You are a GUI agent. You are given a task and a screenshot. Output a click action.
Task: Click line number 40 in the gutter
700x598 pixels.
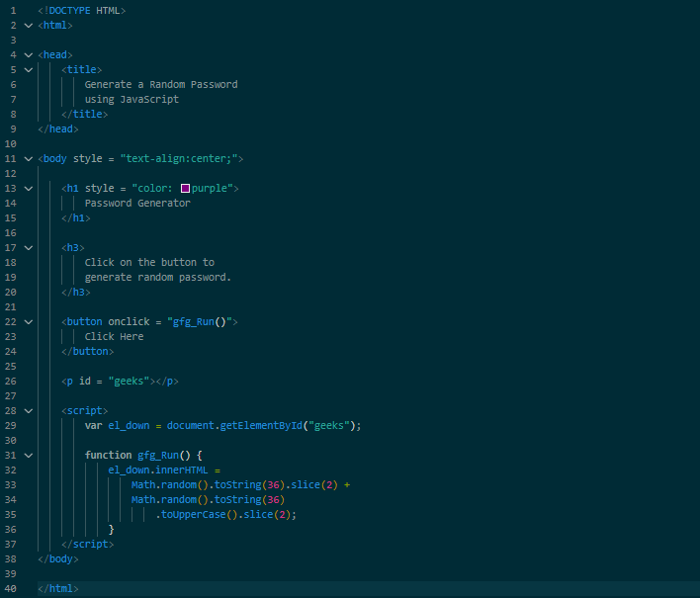point(10,589)
